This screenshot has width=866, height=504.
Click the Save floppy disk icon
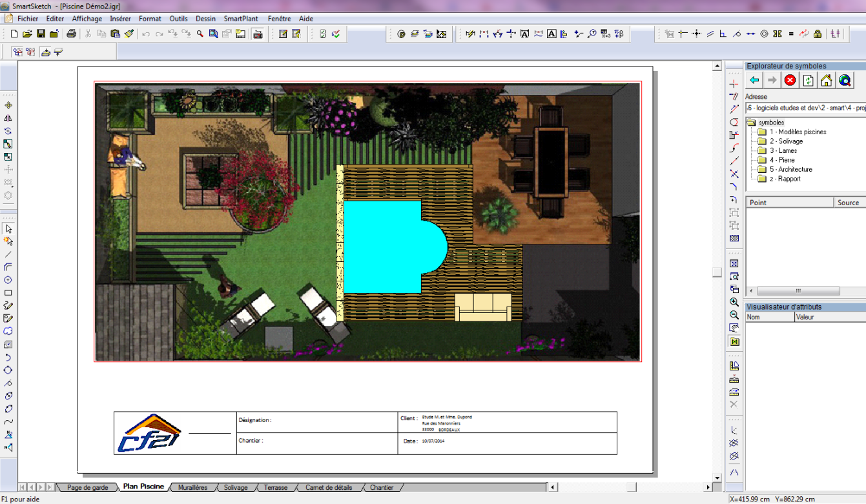click(41, 34)
